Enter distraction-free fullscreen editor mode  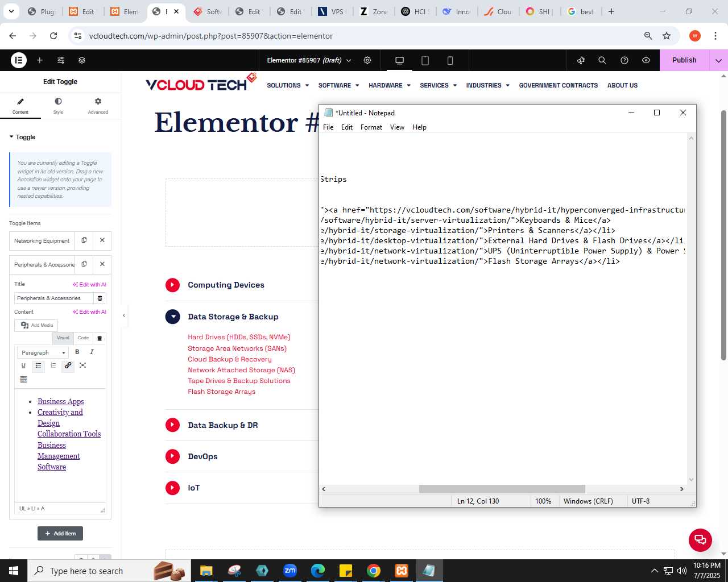pyautogui.click(x=82, y=365)
